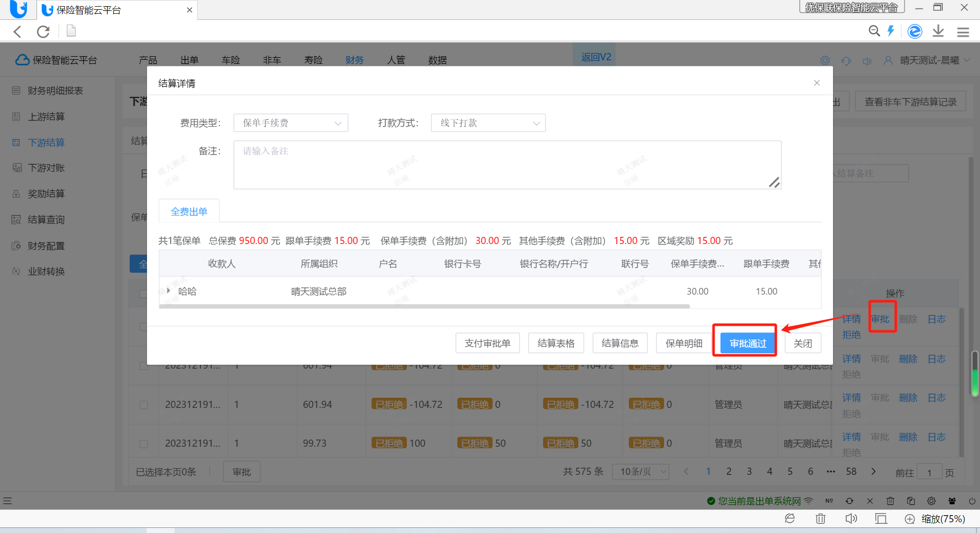Image resolution: width=980 pixels, height=533 pixels.
Task: Click the browser back arrow
Action: tap(17, 32)
